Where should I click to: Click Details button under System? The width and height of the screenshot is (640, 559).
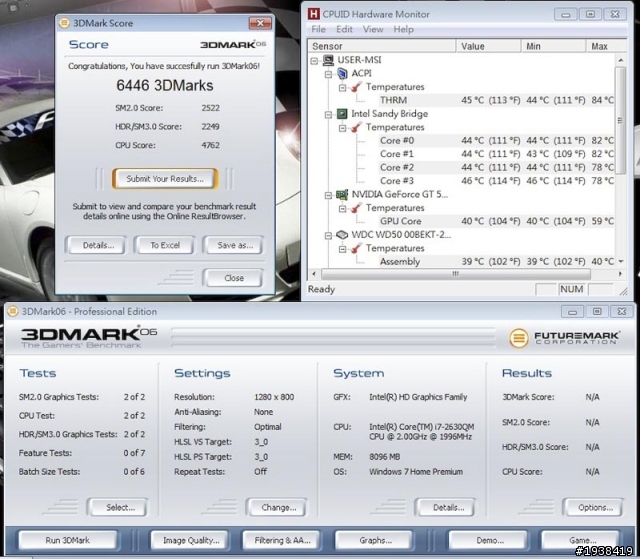pos(448,508)
